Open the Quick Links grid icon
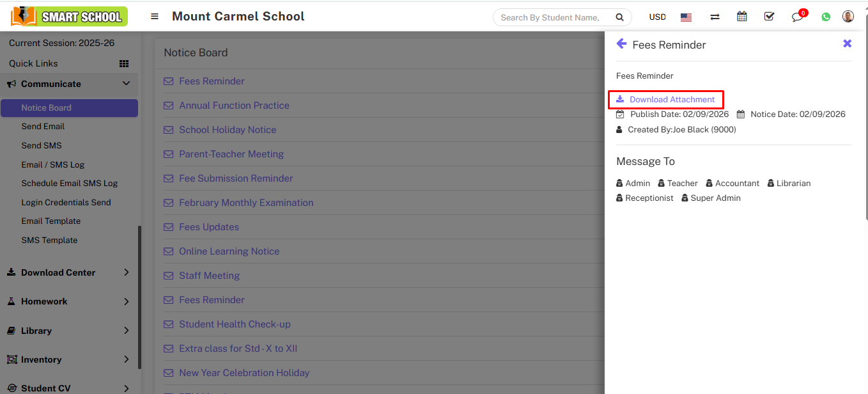 (x=124, y=63)
